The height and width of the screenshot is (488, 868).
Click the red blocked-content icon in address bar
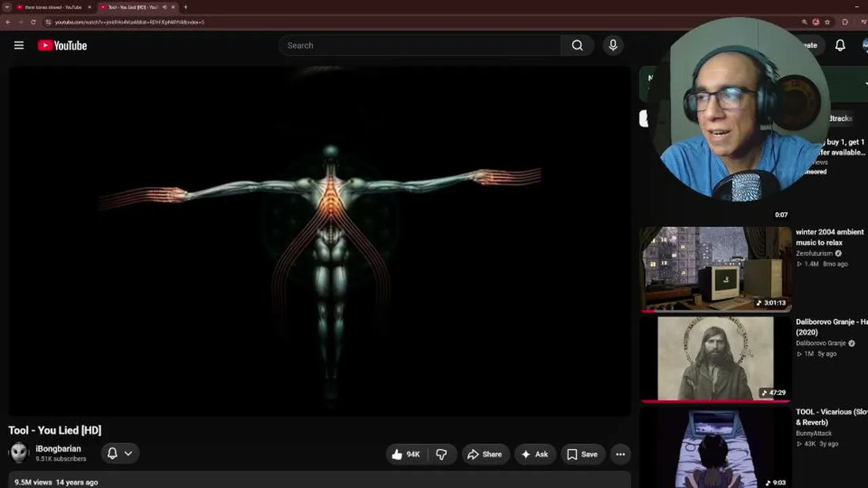click(816, 22)
